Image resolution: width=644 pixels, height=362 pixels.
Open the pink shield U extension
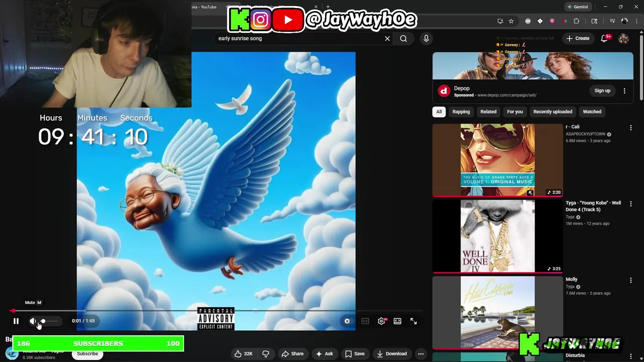(552, 21)
